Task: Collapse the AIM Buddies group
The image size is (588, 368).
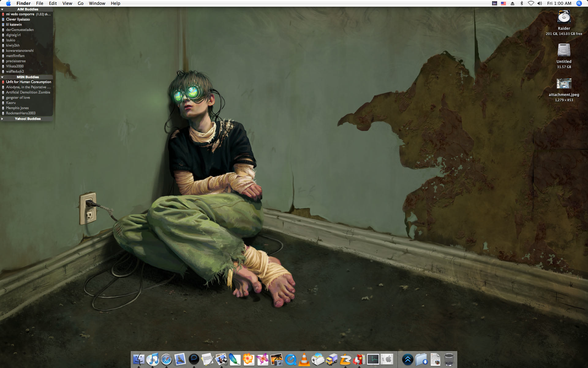Action: (x=2, y=10)
